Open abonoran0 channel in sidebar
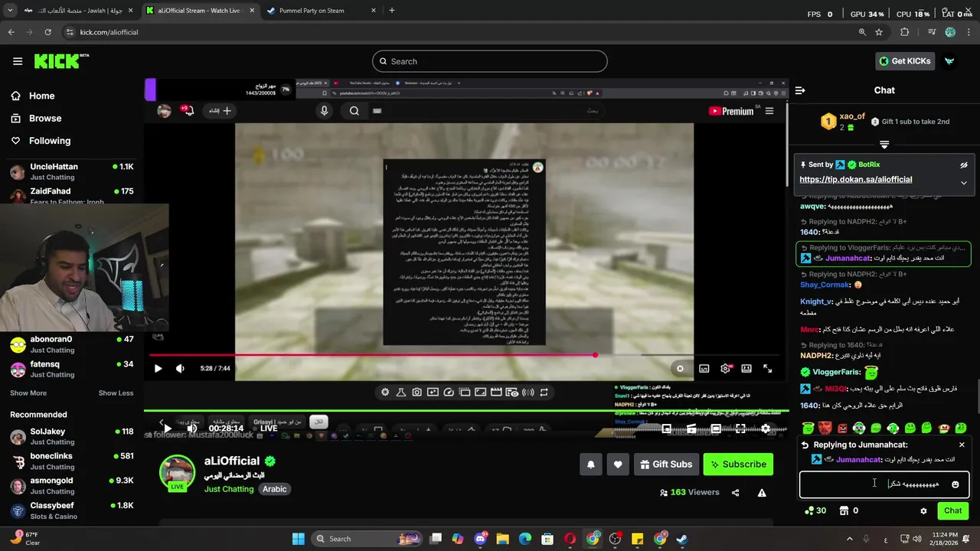Screen dimensions: 980x551 73,344
